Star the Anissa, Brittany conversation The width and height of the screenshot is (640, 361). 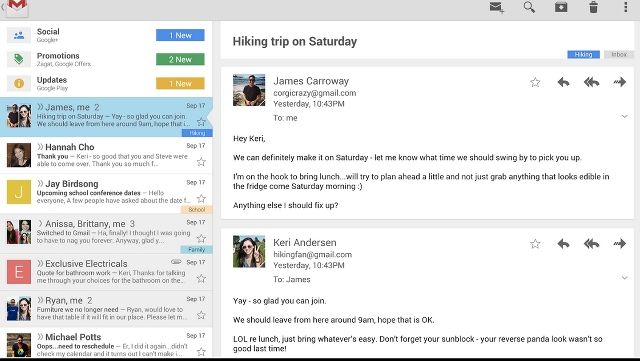(x=201, y=238)
